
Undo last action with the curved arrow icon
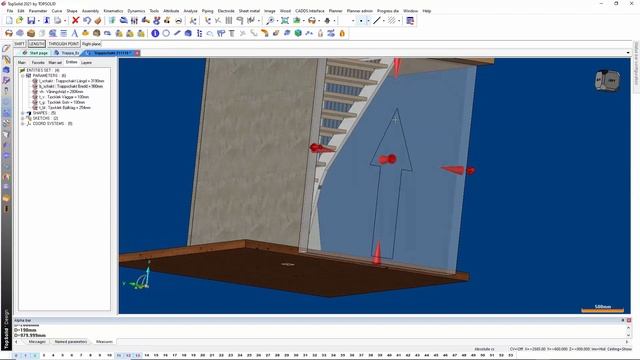[87, 20]
